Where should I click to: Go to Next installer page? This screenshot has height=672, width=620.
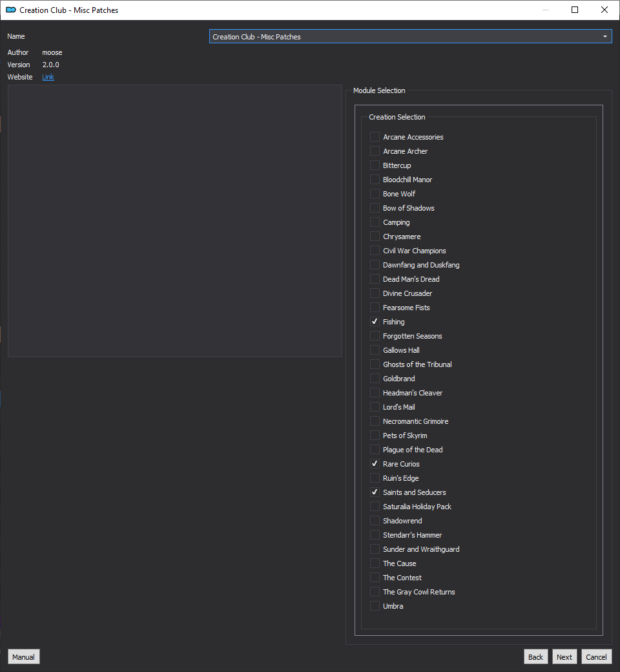tap(564, 657)
